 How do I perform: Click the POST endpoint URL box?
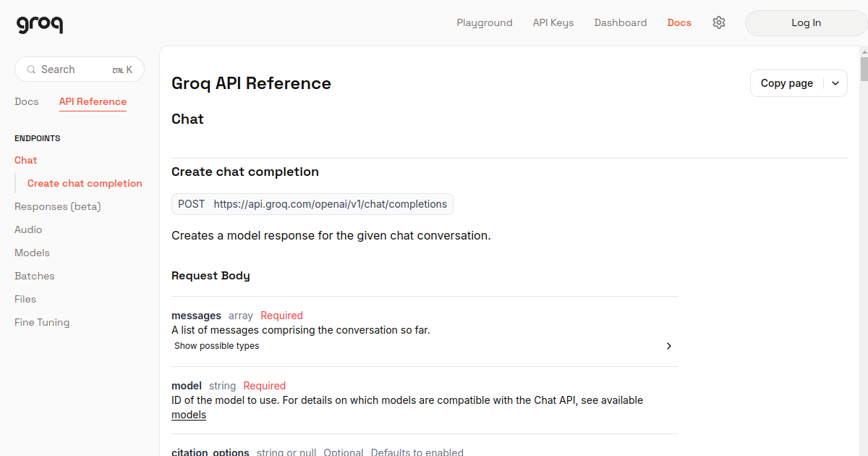pyautogui.click(x=312, y=204)
